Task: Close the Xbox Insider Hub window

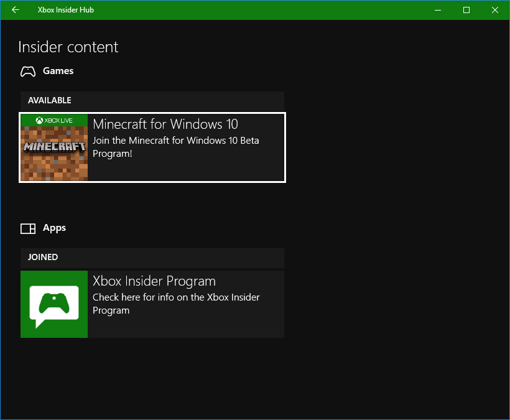Action: pyautogui.click(x=495, y=10)
